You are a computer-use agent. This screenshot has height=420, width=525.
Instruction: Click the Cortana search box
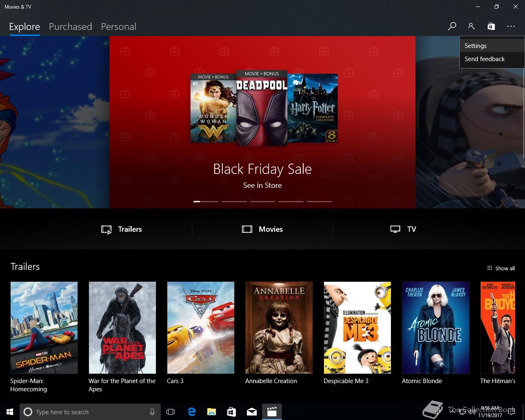tap(90, 412)
